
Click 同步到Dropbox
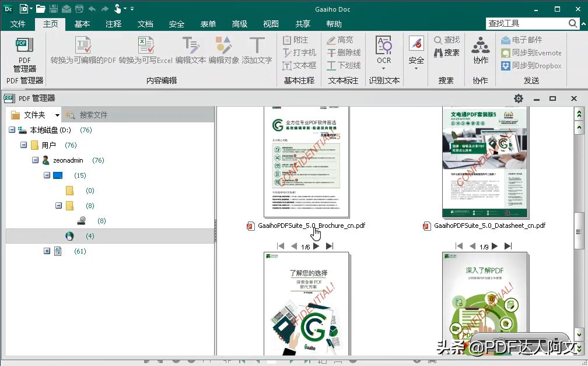531,65
